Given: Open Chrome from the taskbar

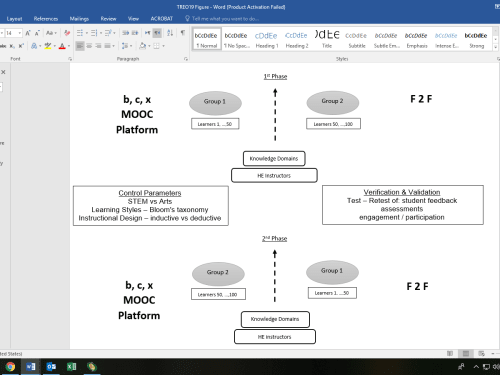Looking at the screenshot, I should click(x=10, y=367).
